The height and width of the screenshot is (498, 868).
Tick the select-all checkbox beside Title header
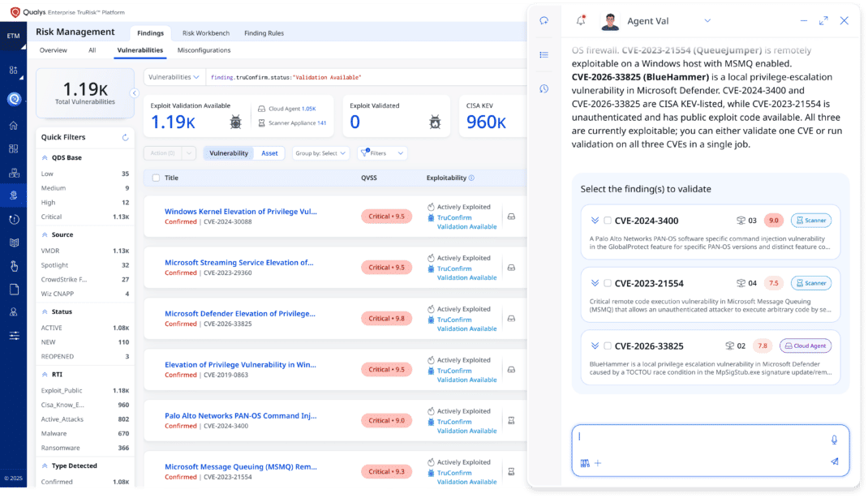156,178
